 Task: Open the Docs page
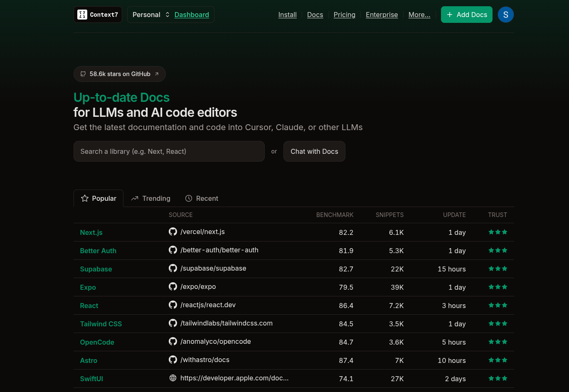(315, 15)
